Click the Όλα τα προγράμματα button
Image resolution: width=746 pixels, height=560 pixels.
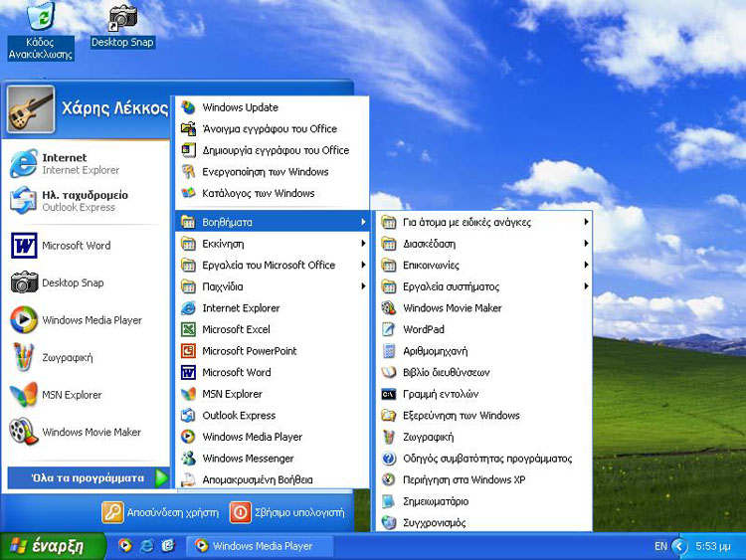[89, 477]
